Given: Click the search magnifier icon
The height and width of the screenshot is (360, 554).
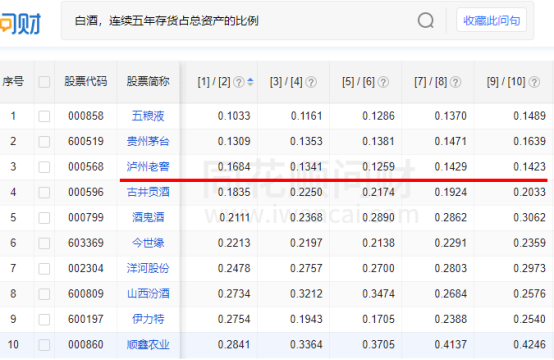Looking at the screenshot, I should pos(425,20).
